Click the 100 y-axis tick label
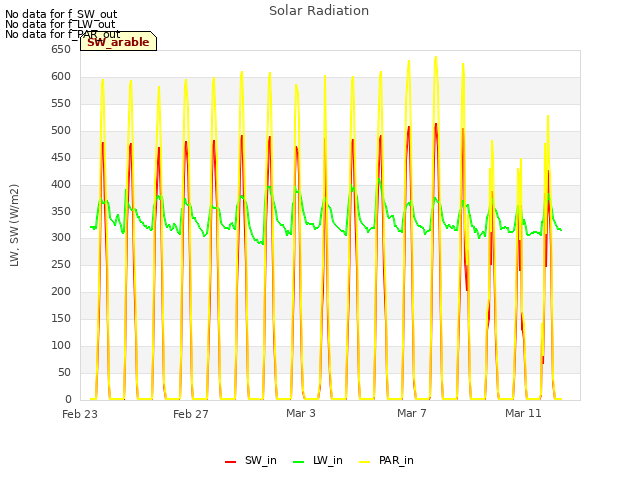The height and width of the screenshot is (480, 640). click(61, 345)
